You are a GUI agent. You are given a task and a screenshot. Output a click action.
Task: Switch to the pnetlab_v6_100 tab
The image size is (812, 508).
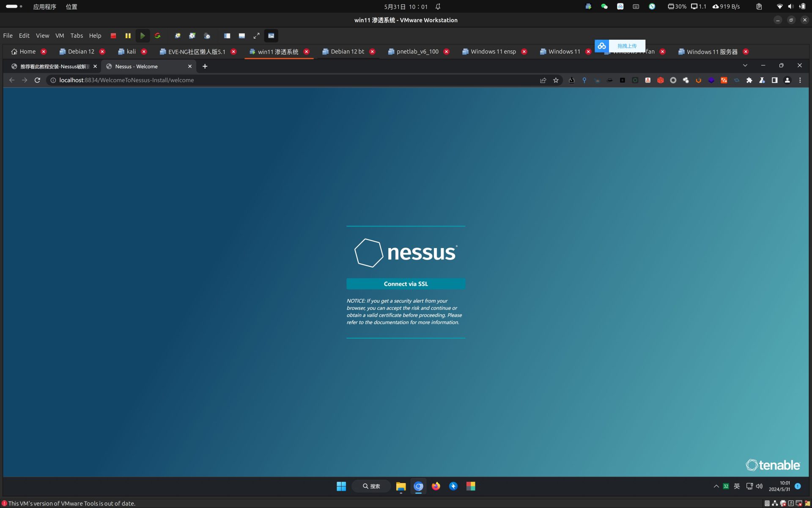tap(413, 52)
